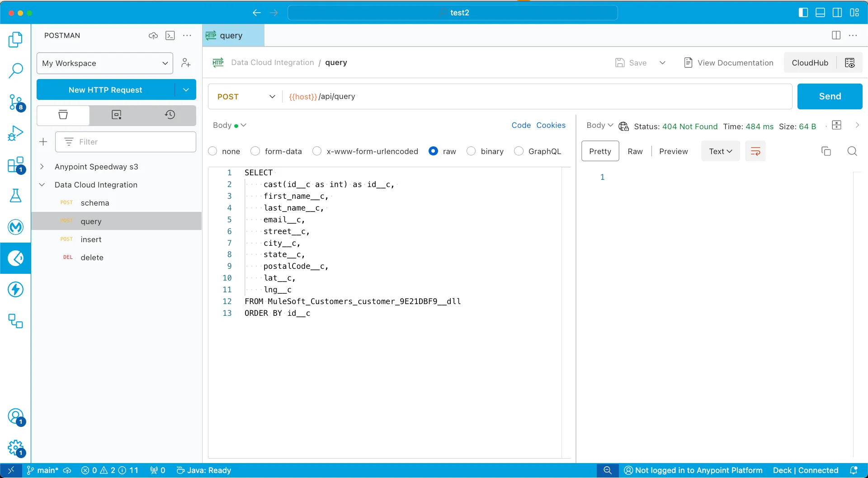Click the zoom magnifier in status bar
Image resolution: width=868 pixels, height=478 pixels.
click(608, 470)
